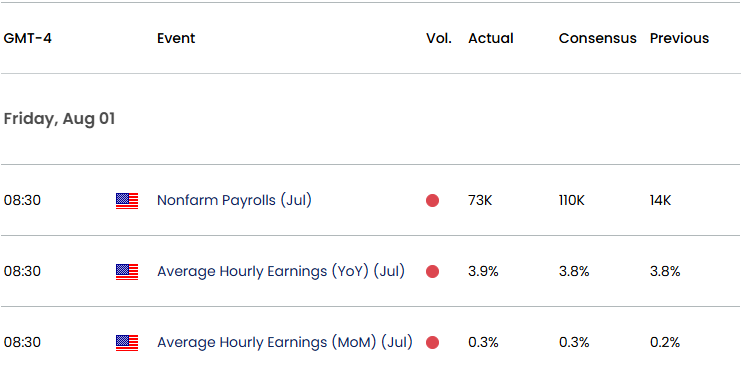
Task: Click the 14K previous payrolls value
Action: pos(661,201)
